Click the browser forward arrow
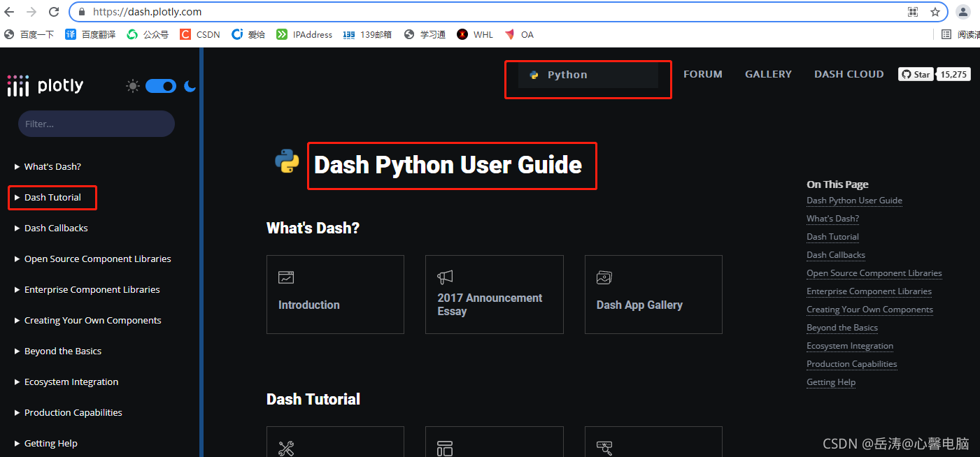The width and height of the screenshot is (980, 457). point(31,12)
